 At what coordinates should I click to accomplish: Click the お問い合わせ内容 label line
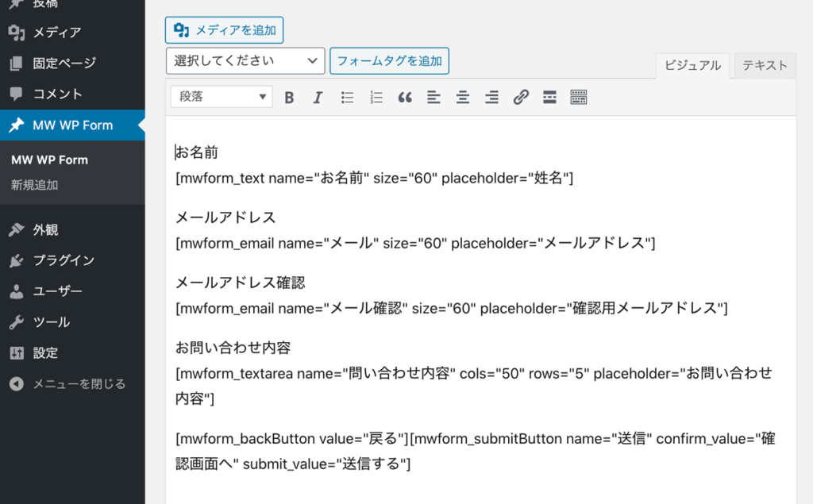[x=233, y=348]
